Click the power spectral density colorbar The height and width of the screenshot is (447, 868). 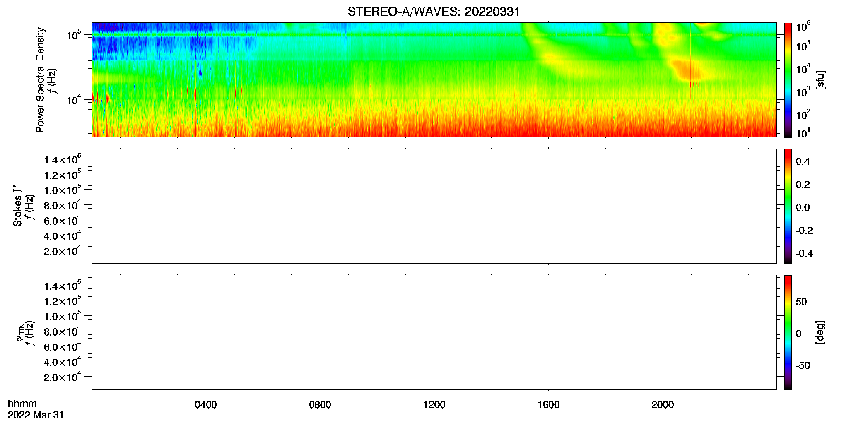click(x=788, y=80)
